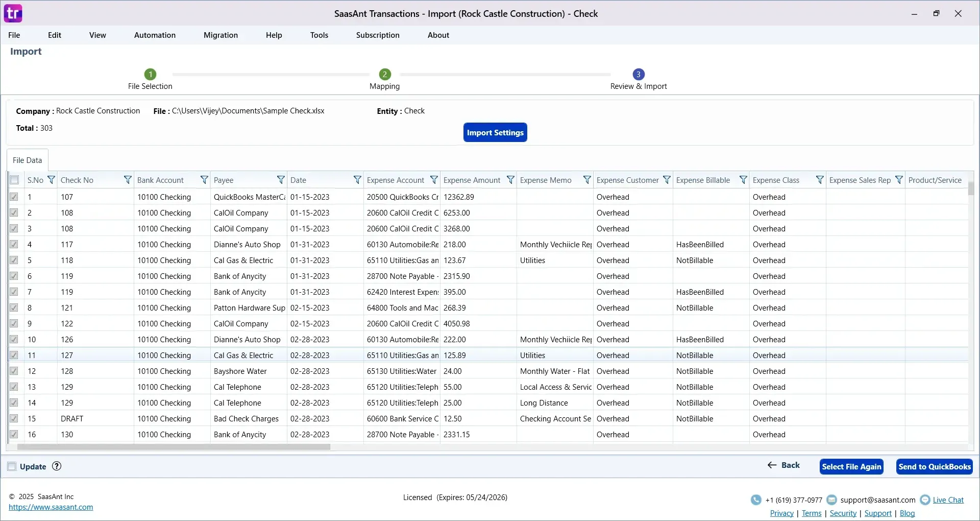Open filter for Expense Billable column
The image size is (980, 521).
point(743,180)
